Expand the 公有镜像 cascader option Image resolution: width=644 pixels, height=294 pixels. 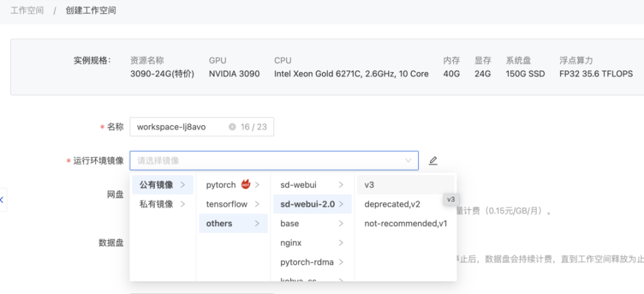(162, 184)
